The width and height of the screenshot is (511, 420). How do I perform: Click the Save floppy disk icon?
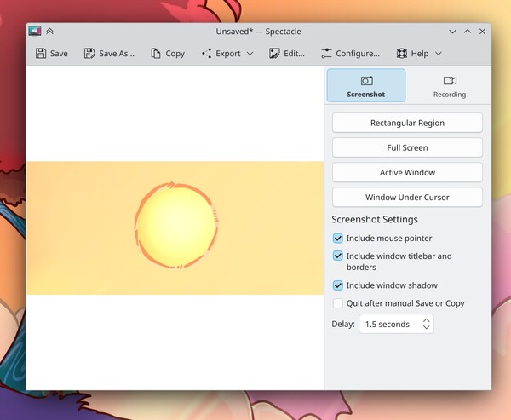point(41,53)
